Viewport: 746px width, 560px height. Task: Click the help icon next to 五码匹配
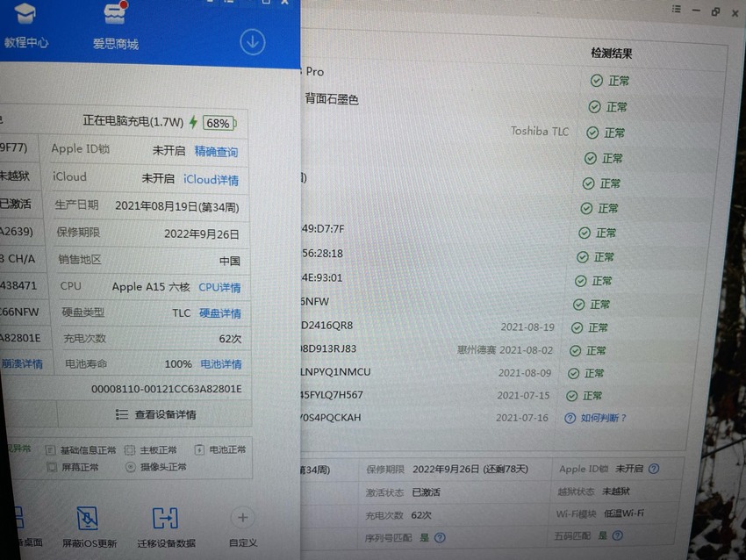point(618,535)
